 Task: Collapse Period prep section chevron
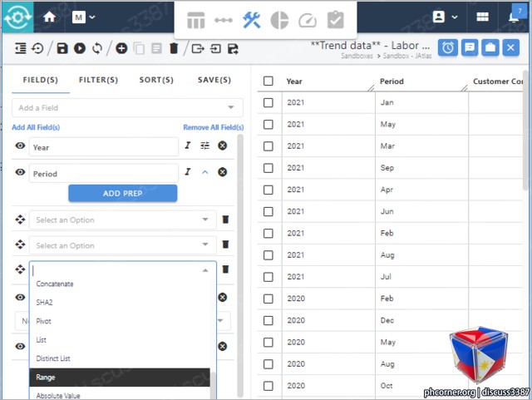[205, 172]
